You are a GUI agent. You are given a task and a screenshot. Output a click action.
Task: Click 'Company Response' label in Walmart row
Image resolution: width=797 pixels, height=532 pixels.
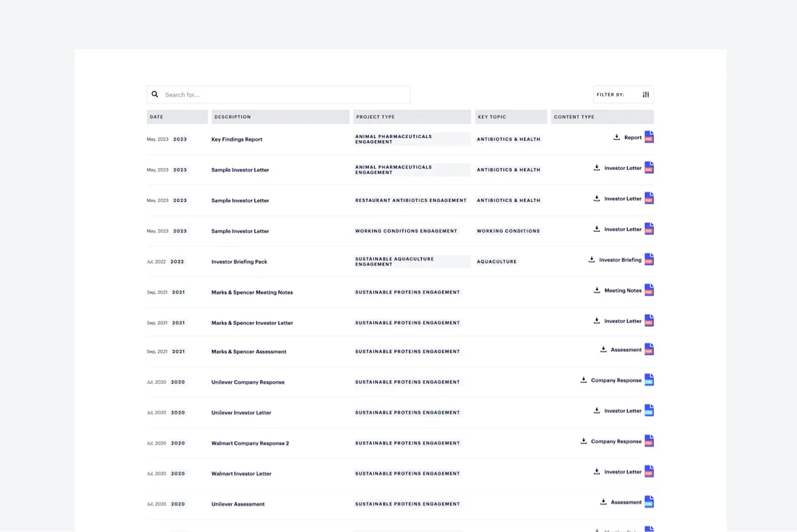click(x=616, y=441)
